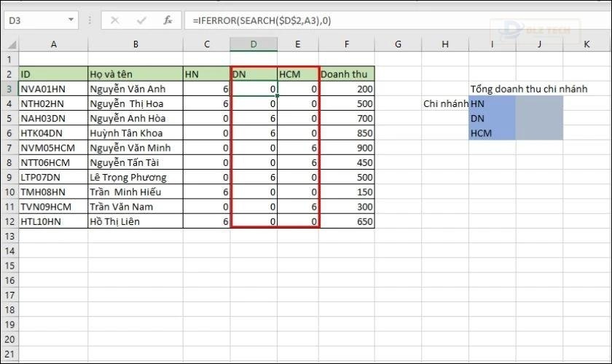Select column F header

coord(348,45)
